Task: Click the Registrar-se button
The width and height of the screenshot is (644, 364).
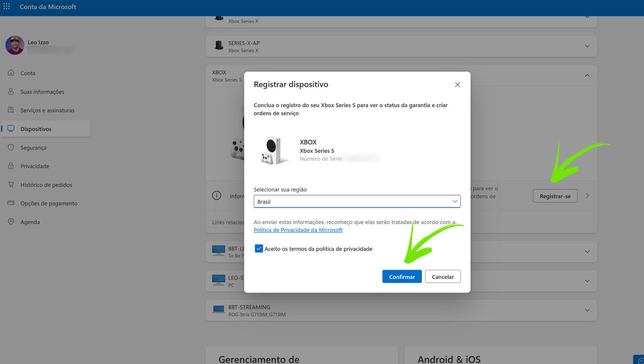Action: pos(555,196)
